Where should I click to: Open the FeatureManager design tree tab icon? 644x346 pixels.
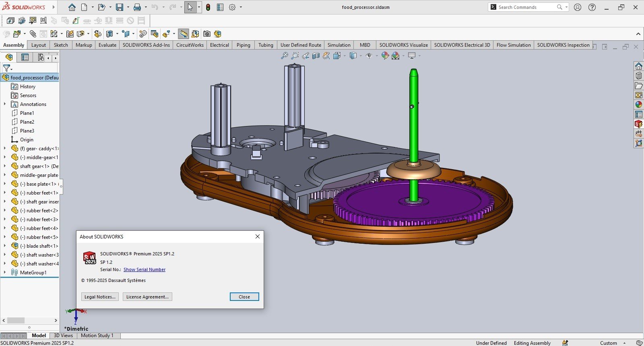9,57
